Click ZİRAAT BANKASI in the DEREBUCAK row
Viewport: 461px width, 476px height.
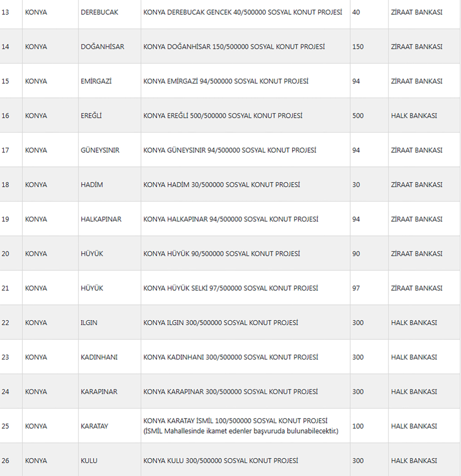coord(417,12)
